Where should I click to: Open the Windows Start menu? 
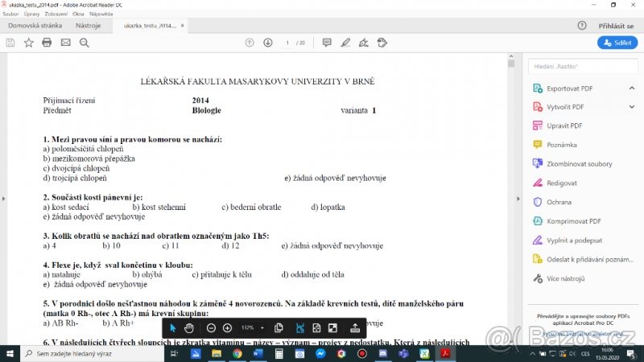[10, 353]
